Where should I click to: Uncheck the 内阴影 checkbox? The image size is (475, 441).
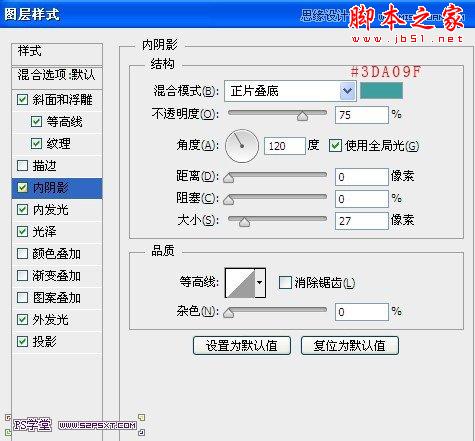[x=22, y=187]
